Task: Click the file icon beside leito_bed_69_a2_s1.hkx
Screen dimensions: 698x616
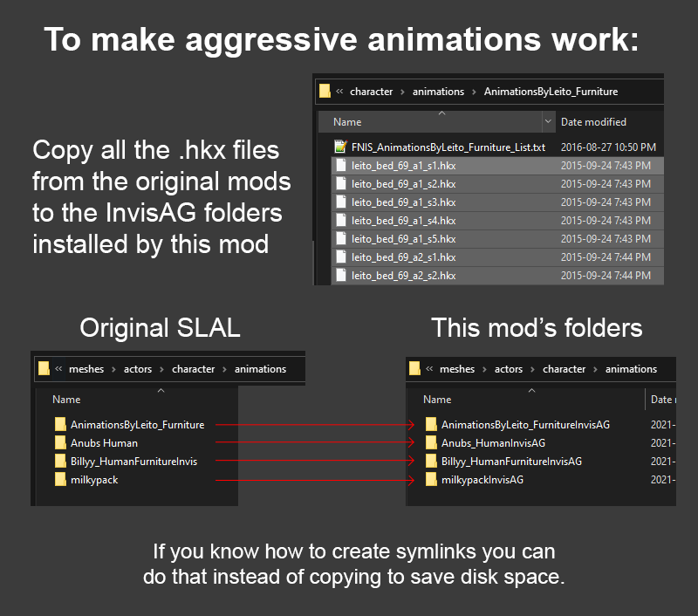Action: coord(341,257)
